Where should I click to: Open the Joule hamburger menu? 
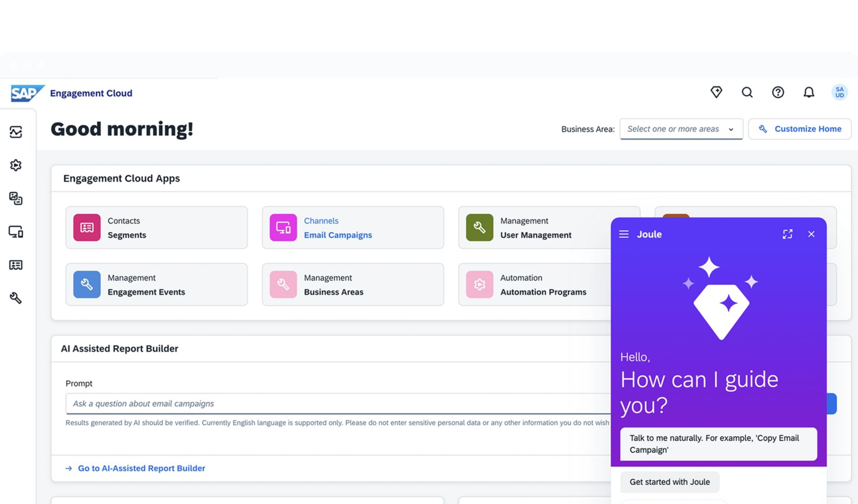(x=624, y=234)
